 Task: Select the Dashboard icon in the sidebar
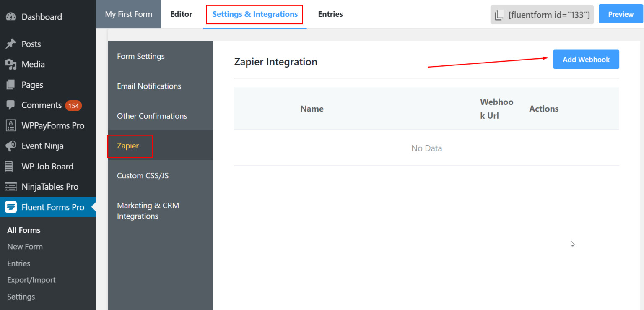coord(10,17)
